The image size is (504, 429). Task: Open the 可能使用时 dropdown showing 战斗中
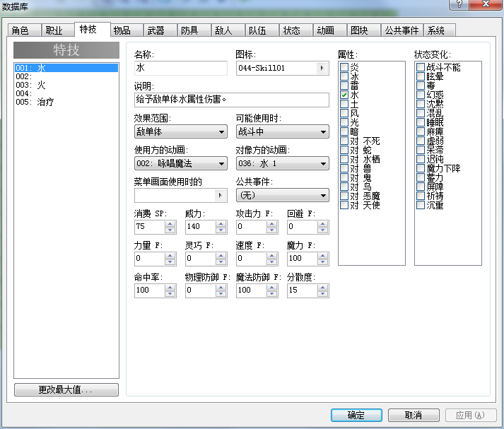click(283, 131)
